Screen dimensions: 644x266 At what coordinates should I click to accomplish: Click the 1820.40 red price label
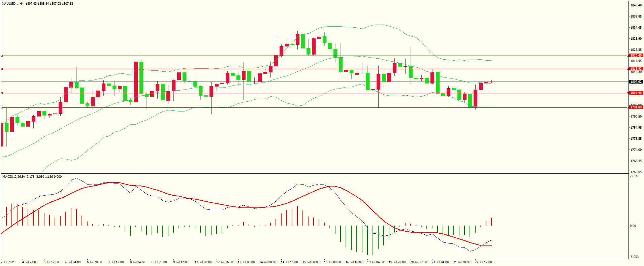(x=636, y=56)
